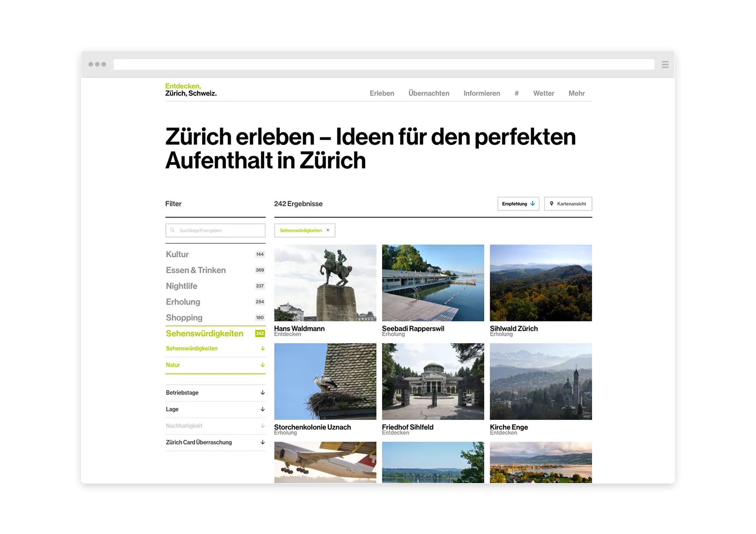Image resolution: width=756 pixels, height=534 pixels.
Task: Click the 369 count badge beside Essen & Trinken
Action: (x=260, y=270)
